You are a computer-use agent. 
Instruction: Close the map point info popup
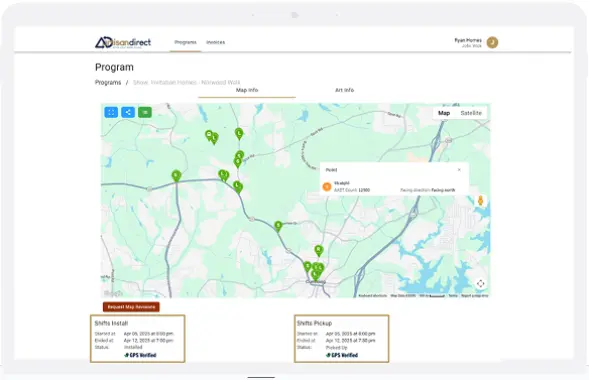pos(459,170)
